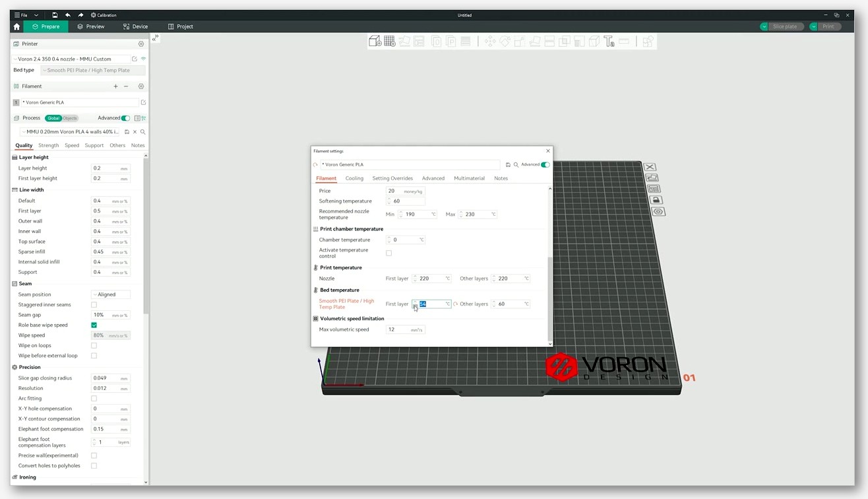Open the Preview tab
This screenshot has width=868, height=499.
[x=91, y=26]
